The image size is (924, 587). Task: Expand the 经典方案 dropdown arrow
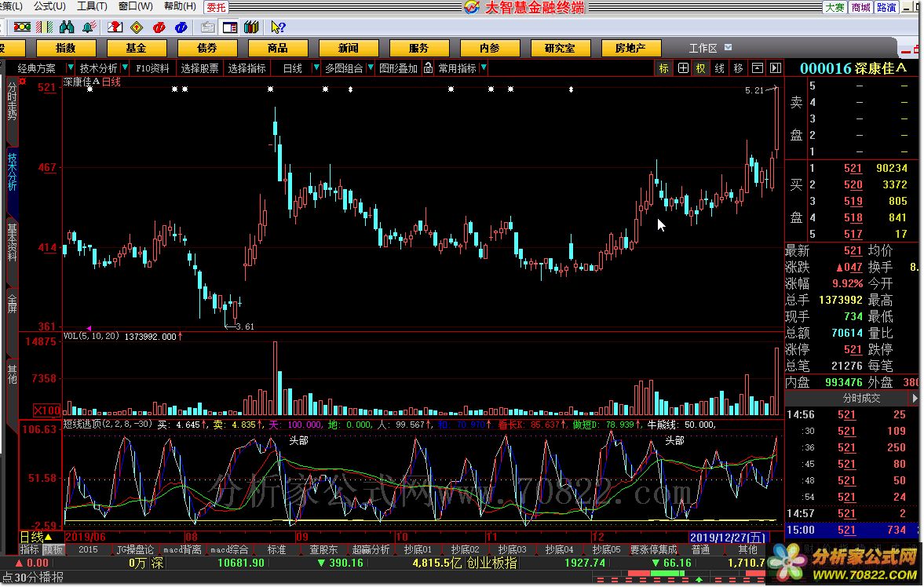(x=70, y=68)
